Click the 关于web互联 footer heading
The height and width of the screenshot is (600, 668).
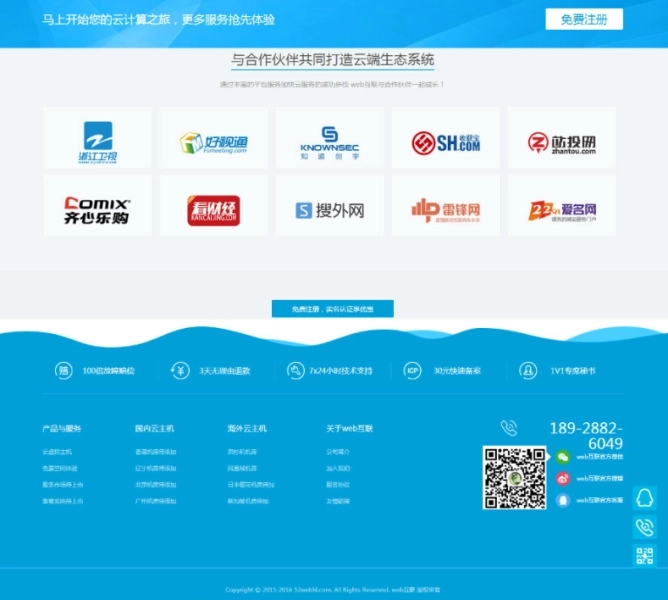coord(349,428)
